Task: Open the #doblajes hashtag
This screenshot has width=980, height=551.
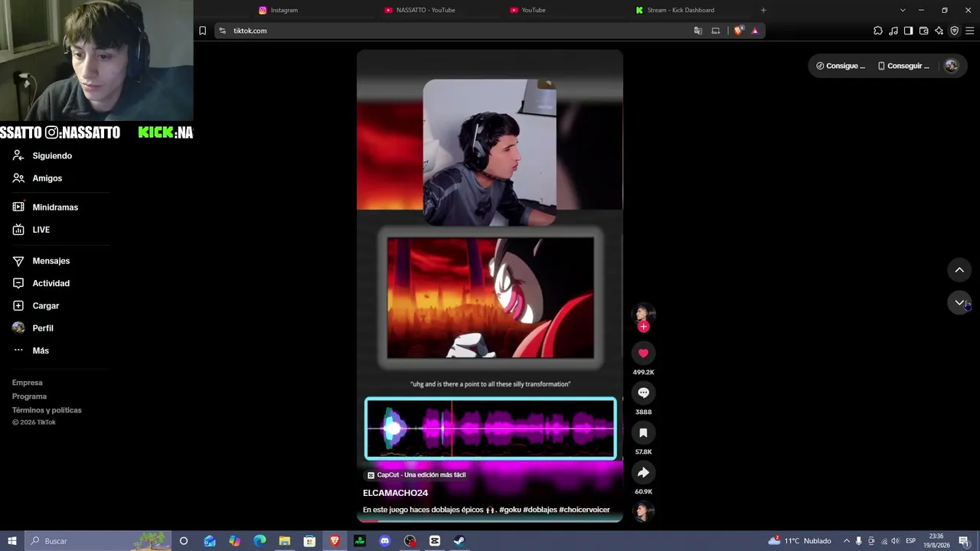Action: [540, 510]
